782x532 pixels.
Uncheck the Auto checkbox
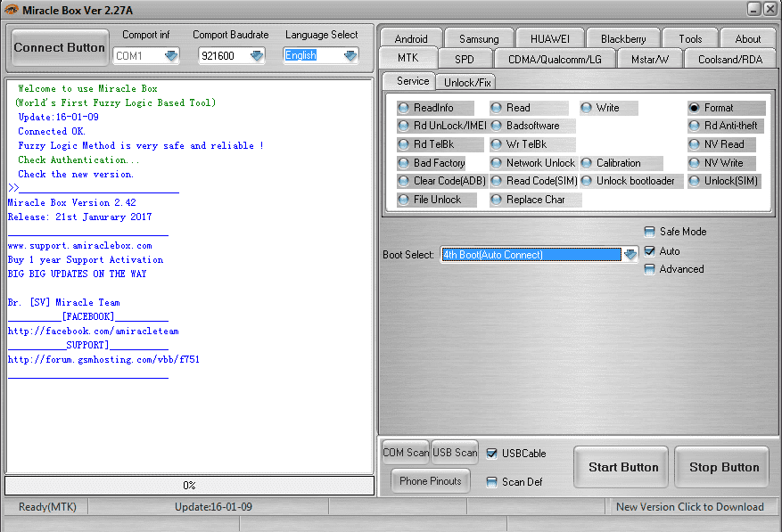[649, 251]
